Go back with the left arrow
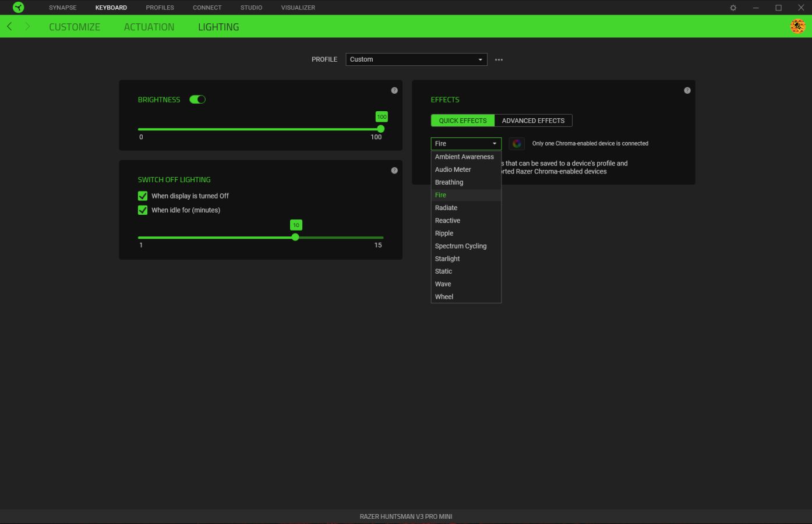This screenshot has height=524, width=812. (x=9, y=27)
